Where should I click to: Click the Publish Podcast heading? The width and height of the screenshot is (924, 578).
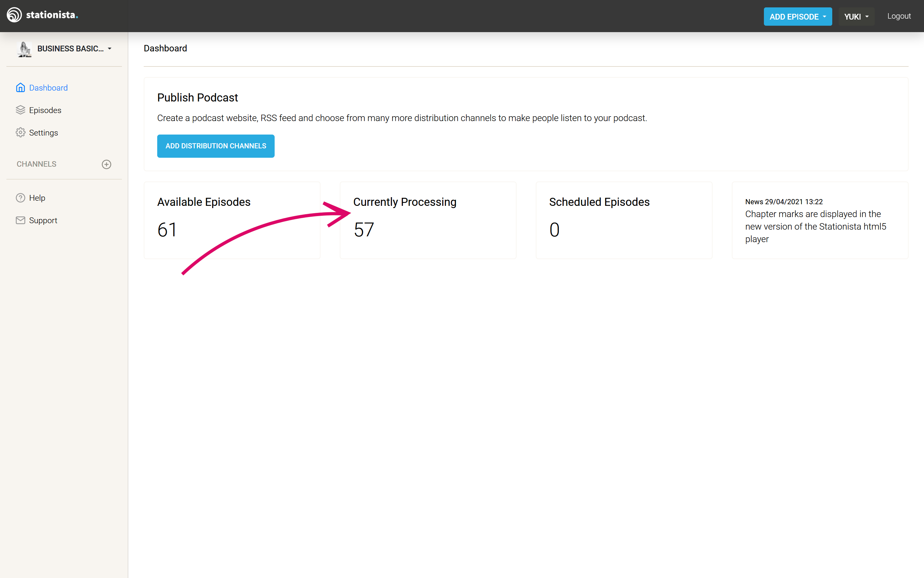[197, 98]
